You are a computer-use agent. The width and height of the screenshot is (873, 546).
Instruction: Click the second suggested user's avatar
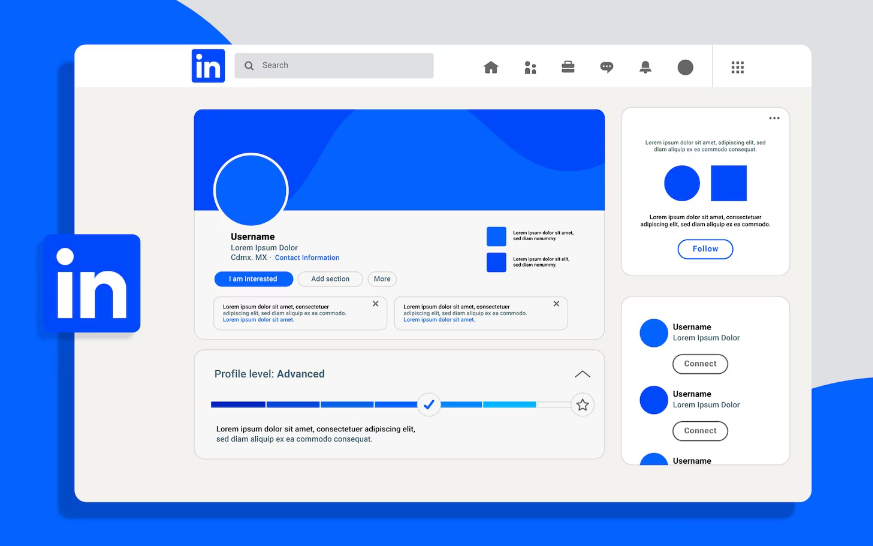click(654, 400)
